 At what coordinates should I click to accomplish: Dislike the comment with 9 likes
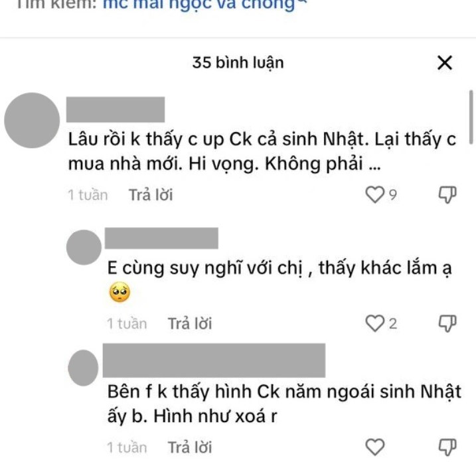point(447,194)
